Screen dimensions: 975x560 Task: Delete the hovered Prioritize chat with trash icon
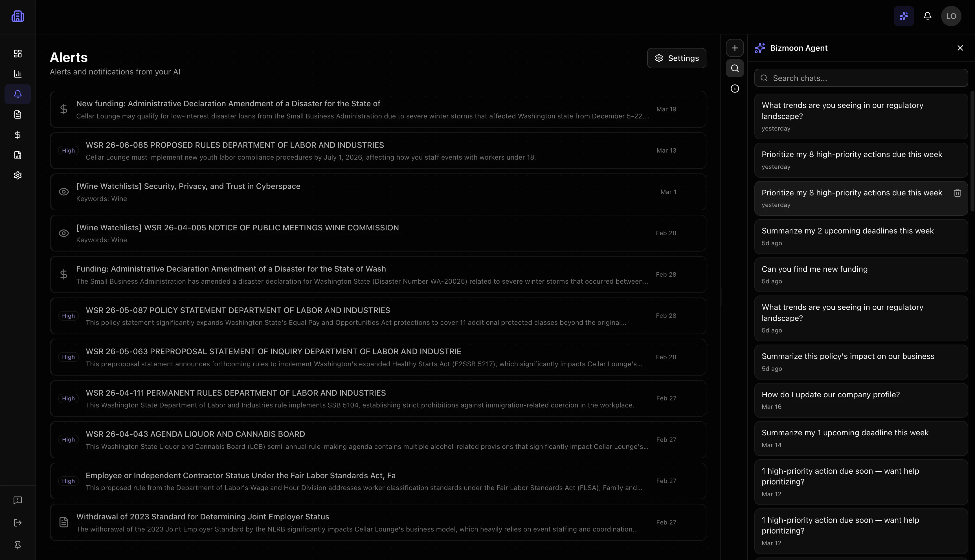tap(957, 193)
